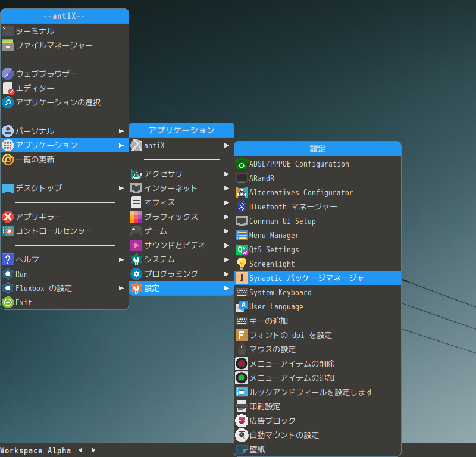
Task: Open キーの追加 entry
Action: pos(318,321)
